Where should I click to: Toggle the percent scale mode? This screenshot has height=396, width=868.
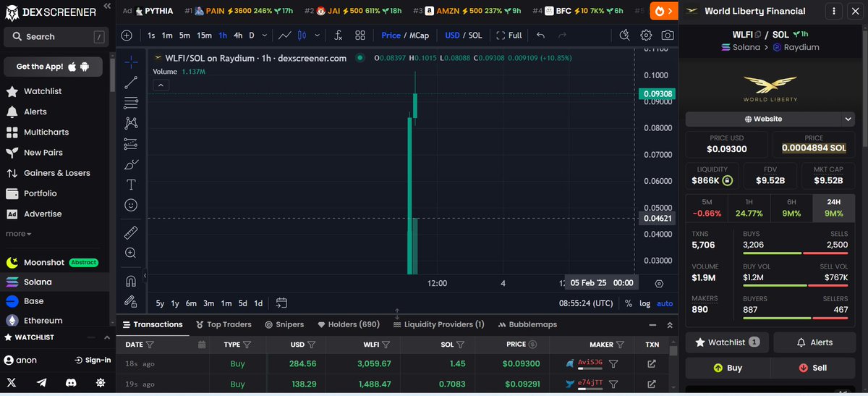pyautogui.click(x=629, y=303)
